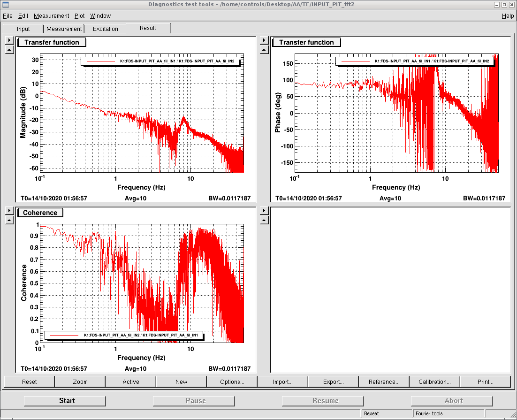The image size is (517, 420).
Task: Click the window resize grip in status bar corner
Action: (513, 414)
